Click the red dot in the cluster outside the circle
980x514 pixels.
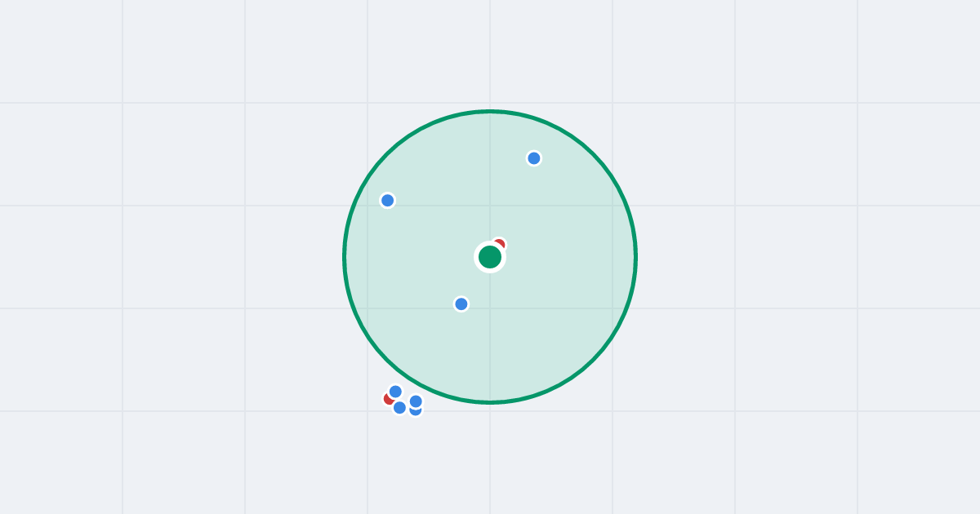coord(388,399)
